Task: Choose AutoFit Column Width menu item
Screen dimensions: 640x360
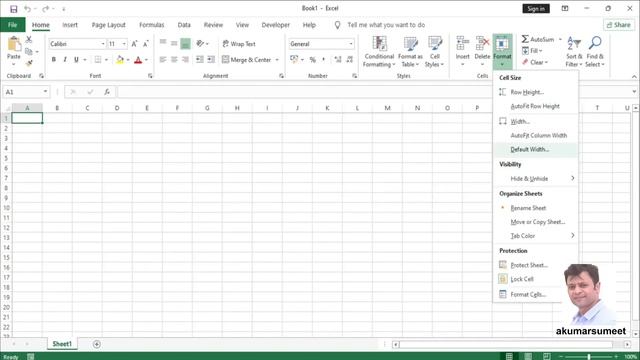Action: [x=536, y=135]
